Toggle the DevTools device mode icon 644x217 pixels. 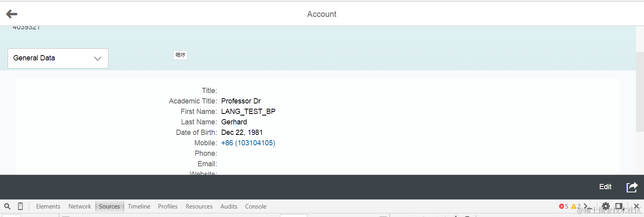tap(20, 207)
